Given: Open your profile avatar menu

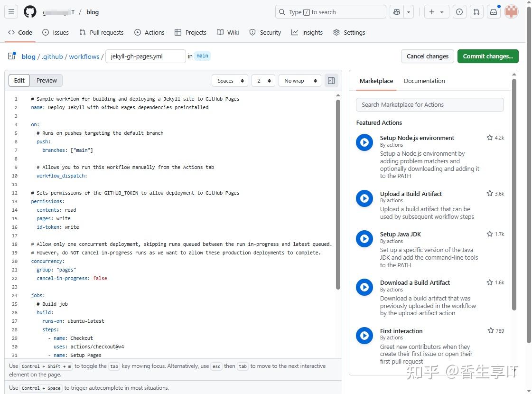Looking at the screenshot, I should pyautogui.click(x=511, y=12).
